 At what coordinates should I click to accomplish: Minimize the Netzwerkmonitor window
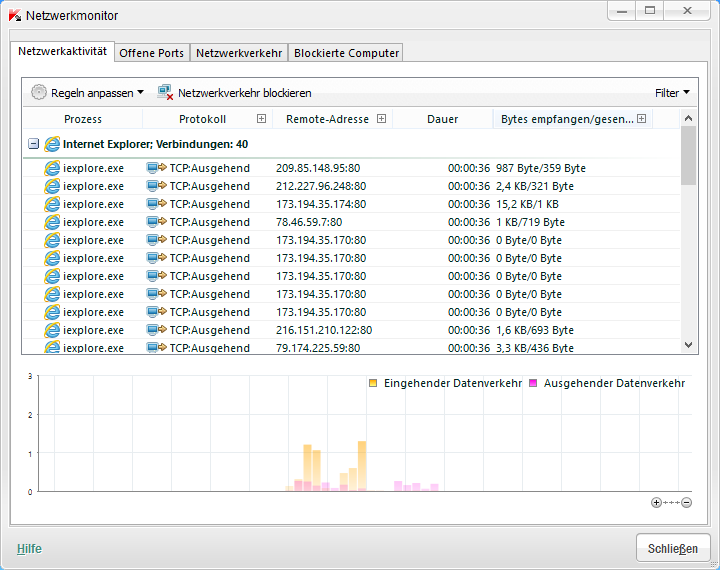point(622,11)
